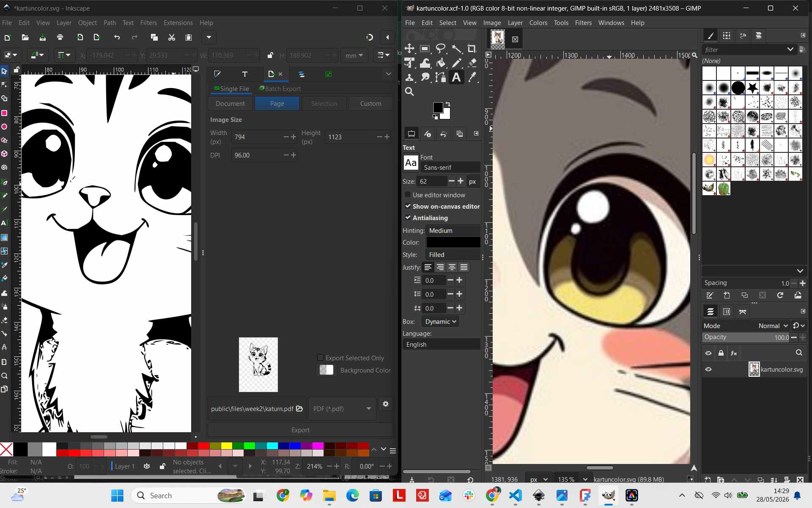This screenshot has height=508, width=812.
Task: Select the Bucket Fill tool
Action: [x=441, y=63]
